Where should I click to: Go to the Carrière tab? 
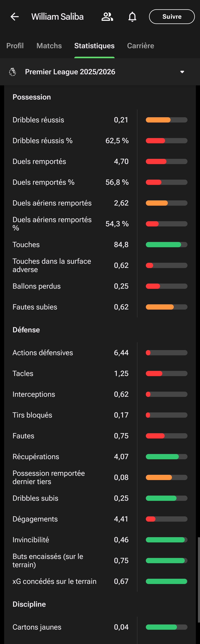140,46
